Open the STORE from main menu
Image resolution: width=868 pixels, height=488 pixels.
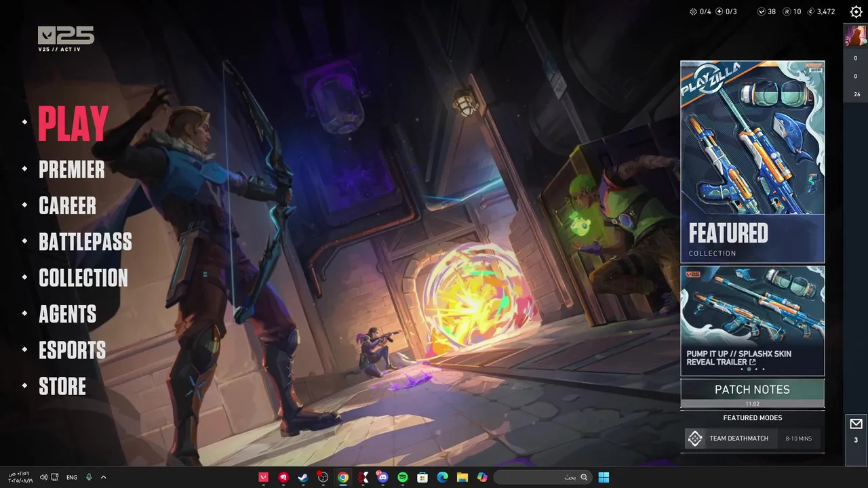pyautogui.click(x=62, y=386)
